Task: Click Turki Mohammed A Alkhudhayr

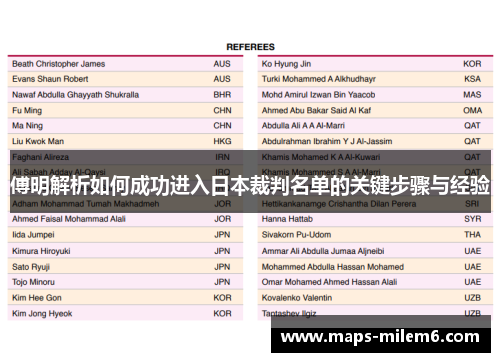Action: click(319, 79)
